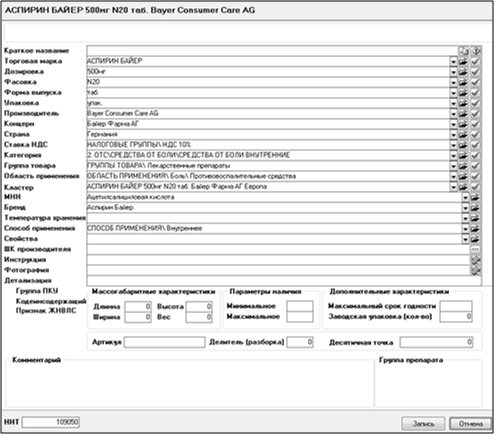Expand the Бренд dropdown arrow

click(x=465, y=208)
